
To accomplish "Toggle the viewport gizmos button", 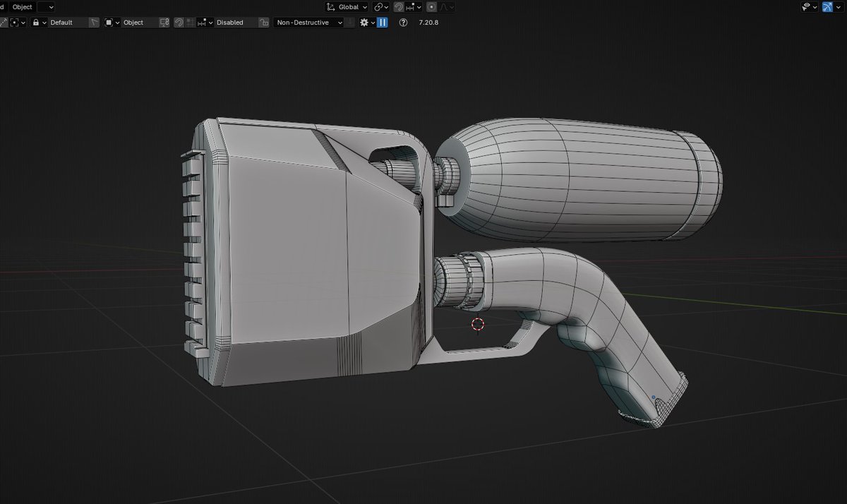I will (827, 7).
